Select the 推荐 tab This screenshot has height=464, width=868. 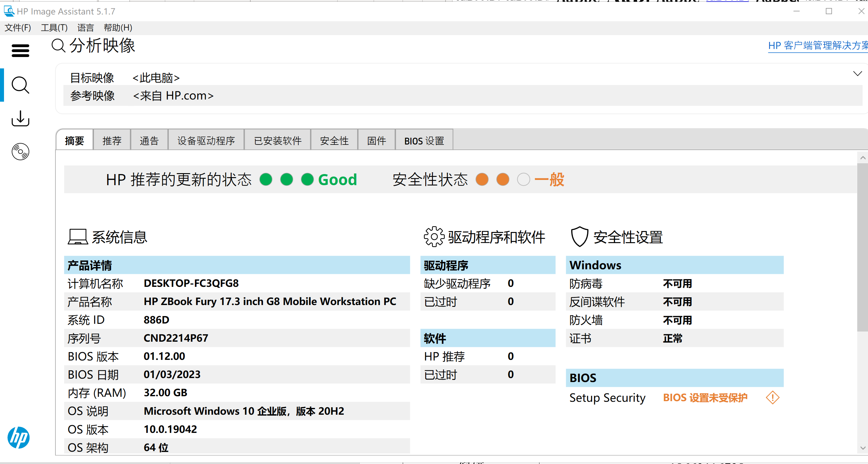(111, 140)
